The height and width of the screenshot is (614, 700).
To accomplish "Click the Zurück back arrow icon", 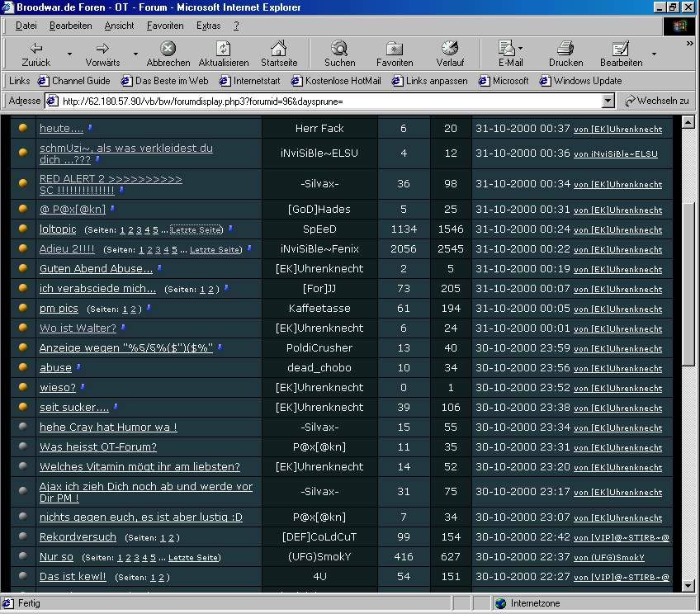I will point(35,49).
